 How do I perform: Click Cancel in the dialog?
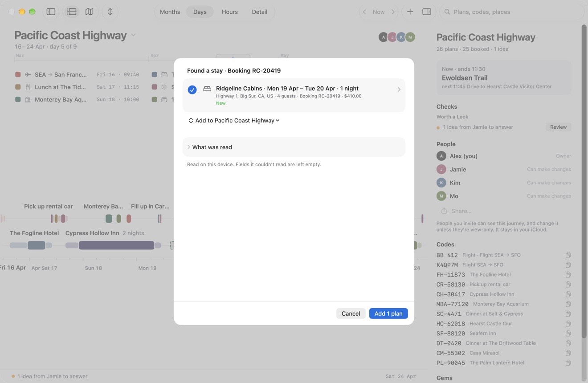pyautogui.click(x=351, y=314)
